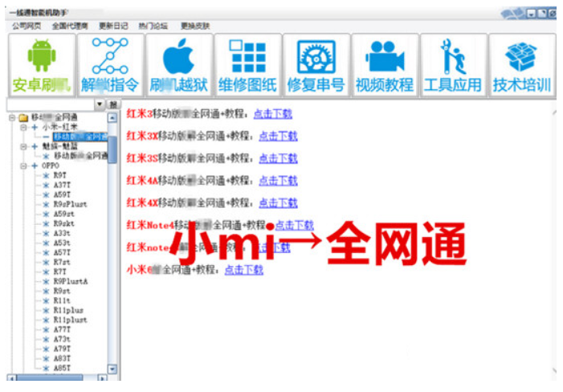This screenshot has width=563, height=392.
Task: Open the 修复串号 serial repair section
Action: [316, 65]
